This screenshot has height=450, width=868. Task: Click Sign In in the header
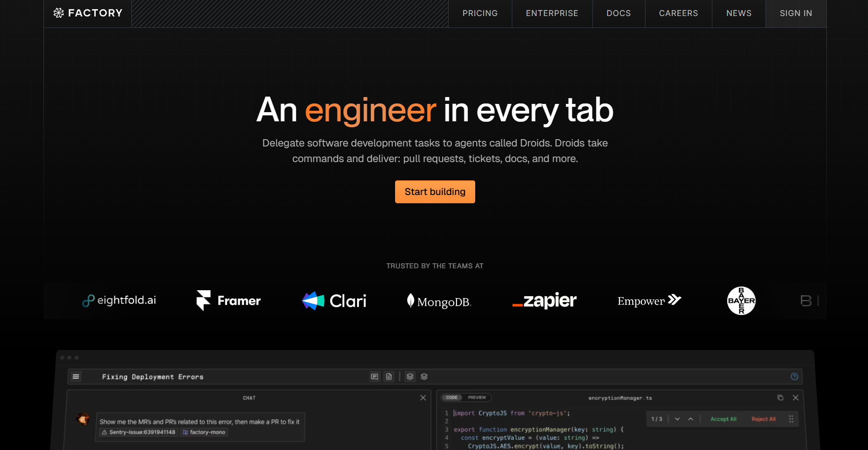coord(796,13)
